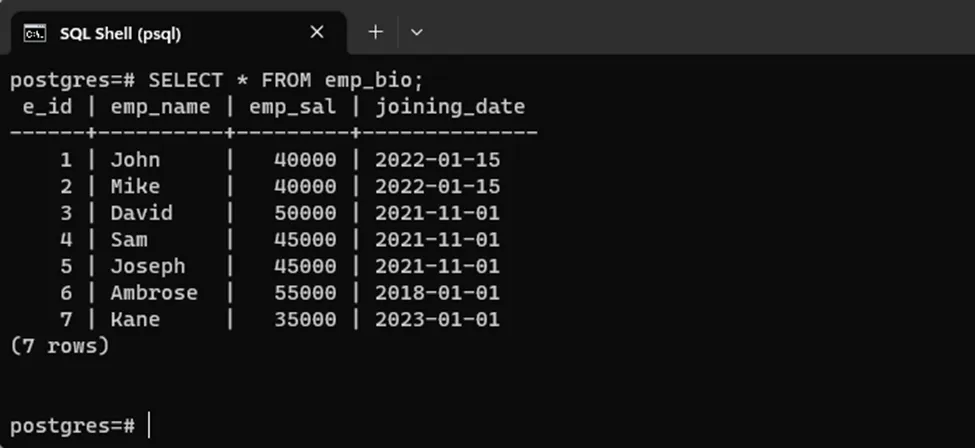This screenshot has width=975, height=448.
Task: Click the joining date 2023-01-01
Action: click(437, 320)
